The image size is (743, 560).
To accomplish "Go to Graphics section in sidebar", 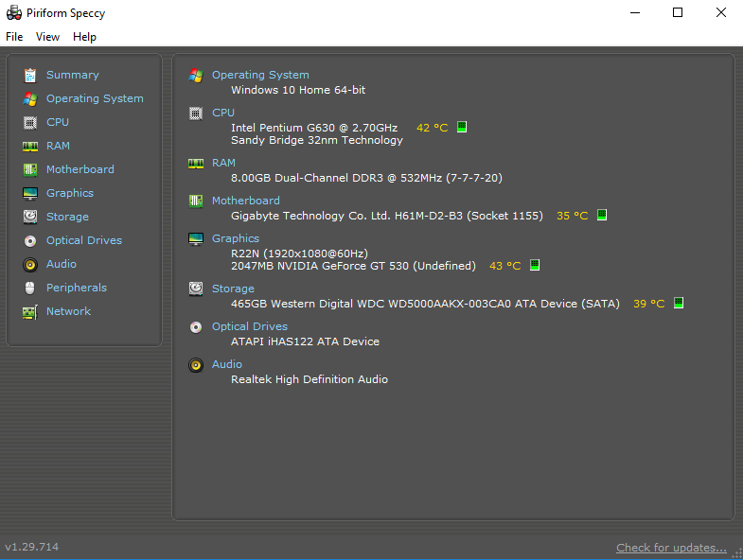I will click(x=70, y=193).
